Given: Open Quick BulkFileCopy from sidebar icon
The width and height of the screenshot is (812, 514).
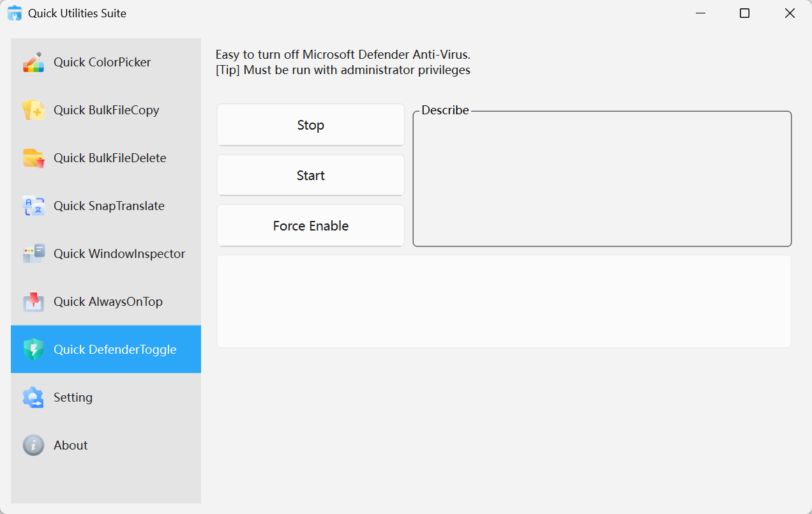Looking at the screenshot, I should [33, 110].
